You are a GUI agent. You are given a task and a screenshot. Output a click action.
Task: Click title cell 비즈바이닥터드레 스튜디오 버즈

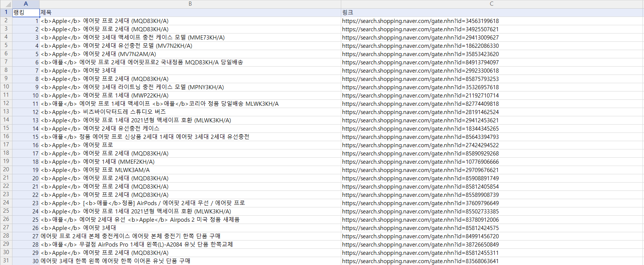click(x=190, y=112)
